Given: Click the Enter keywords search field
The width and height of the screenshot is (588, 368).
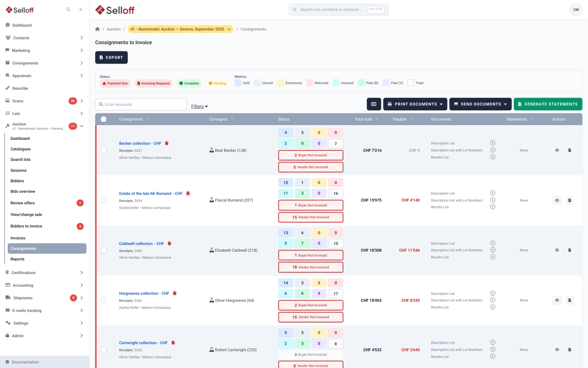Looking at the screenshot, I should [141, 104].
